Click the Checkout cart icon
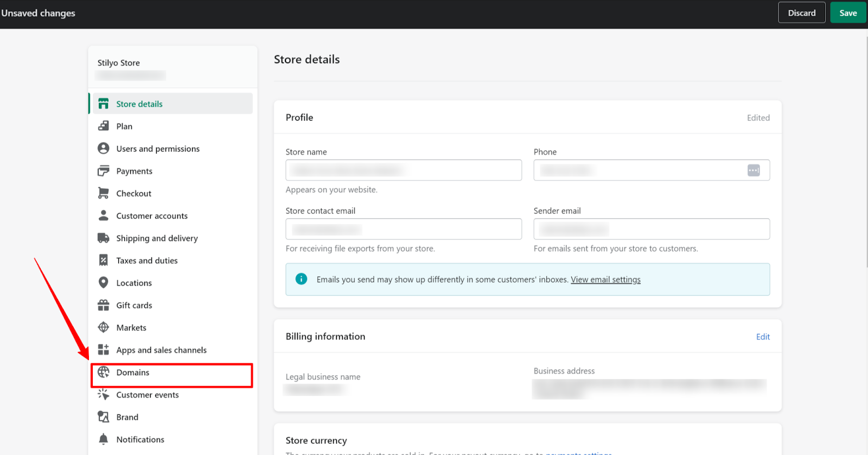Image resolution: width=868 pixels, height=455 pixels. point(103,193)
